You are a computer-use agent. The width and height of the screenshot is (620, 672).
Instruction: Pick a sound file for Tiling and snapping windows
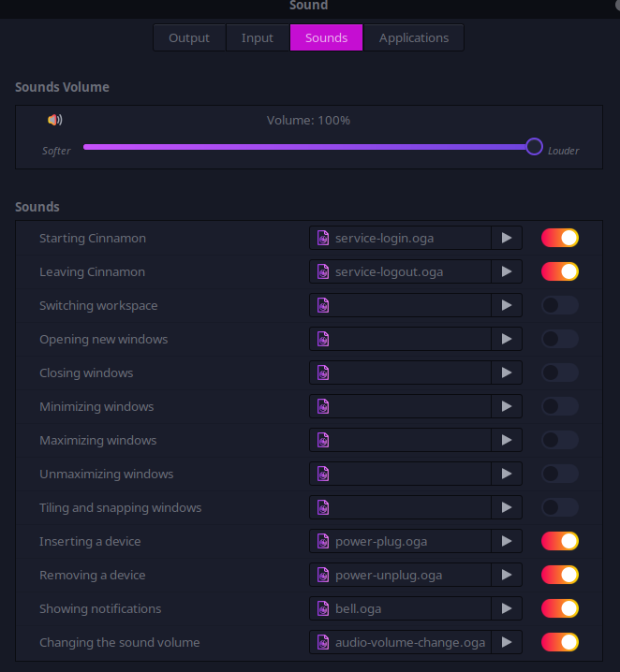400,507
